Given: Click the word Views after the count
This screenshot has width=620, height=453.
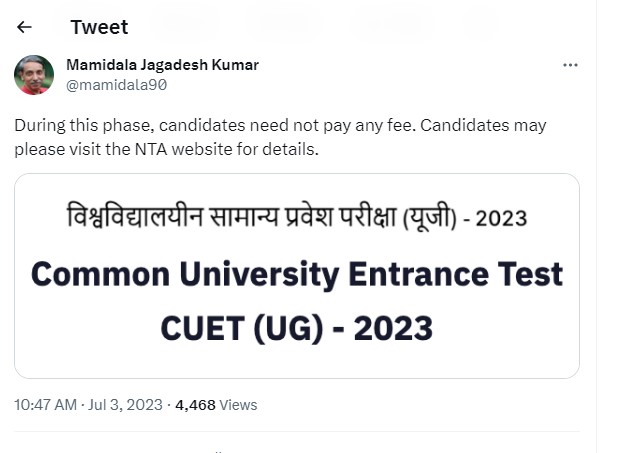Looking at the screenshot, I should click(x=238, y=405).
